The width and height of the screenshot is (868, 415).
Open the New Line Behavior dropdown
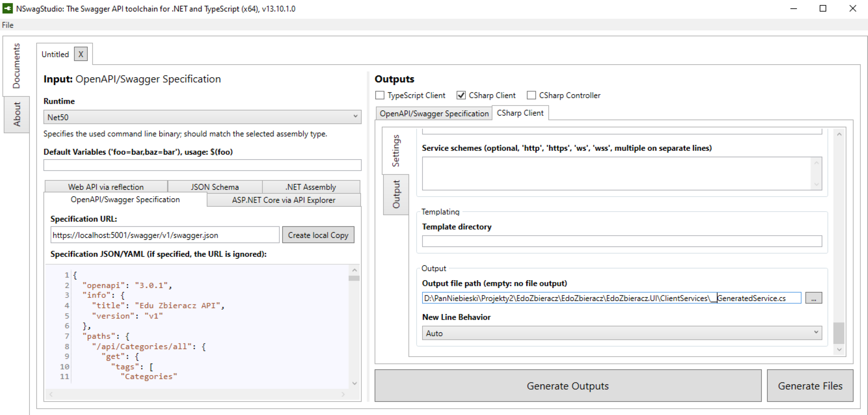pyautogui.click(x=622, y=333)
